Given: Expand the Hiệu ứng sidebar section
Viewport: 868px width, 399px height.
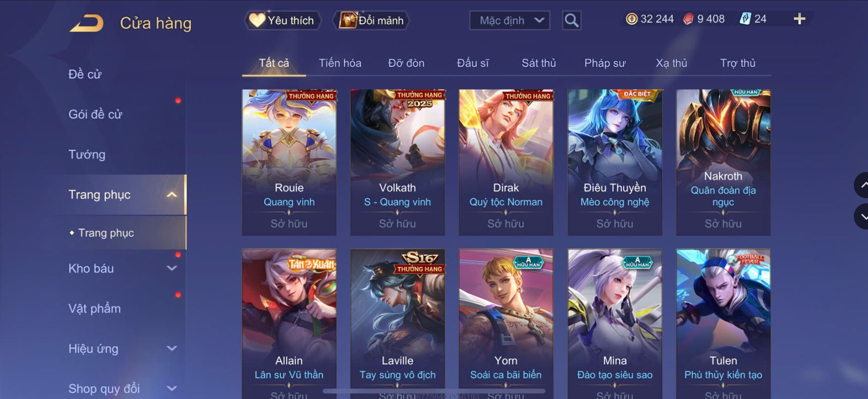Looking at the screenshot, I should point(172,349).
